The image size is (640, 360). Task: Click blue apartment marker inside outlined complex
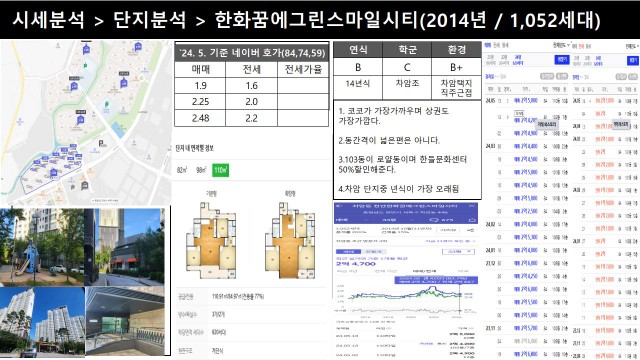click(53, 173)
